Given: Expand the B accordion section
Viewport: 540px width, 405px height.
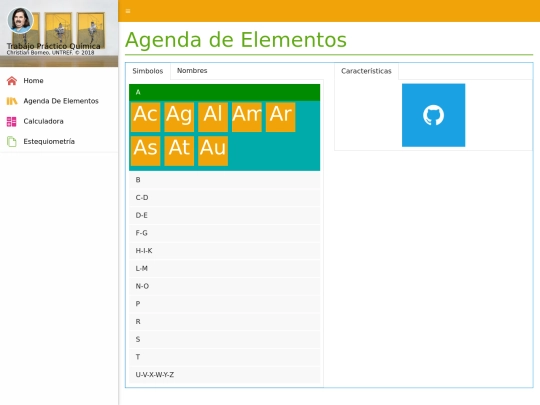Looking at the screenshot, I should (x=225, y=180).
